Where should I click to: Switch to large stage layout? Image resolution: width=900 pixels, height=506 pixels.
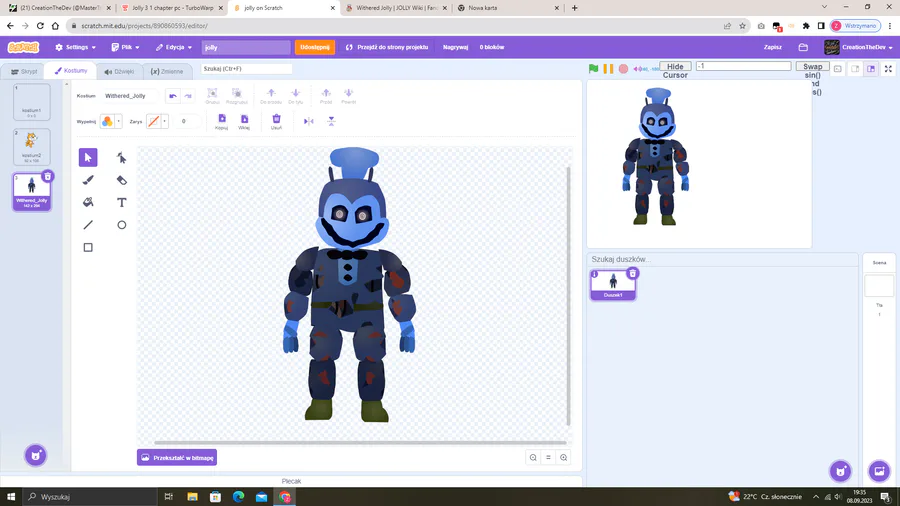point(871,69)
